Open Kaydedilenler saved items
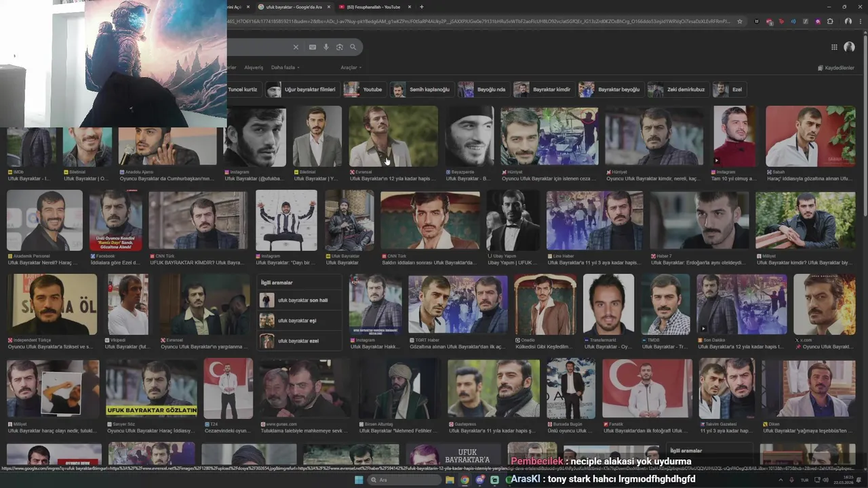Screen dimensions: 868x488 pyautogui.click(x=836, y=68)
